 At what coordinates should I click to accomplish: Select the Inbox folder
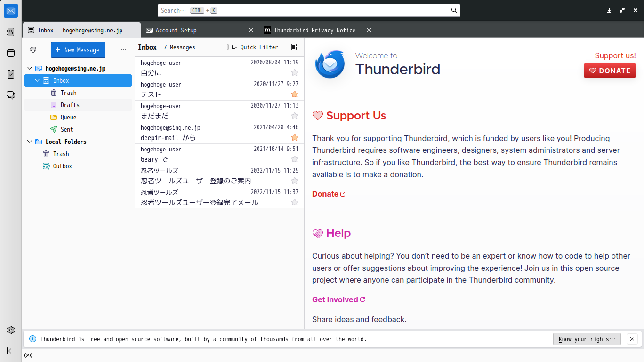[x=78, y=80]
